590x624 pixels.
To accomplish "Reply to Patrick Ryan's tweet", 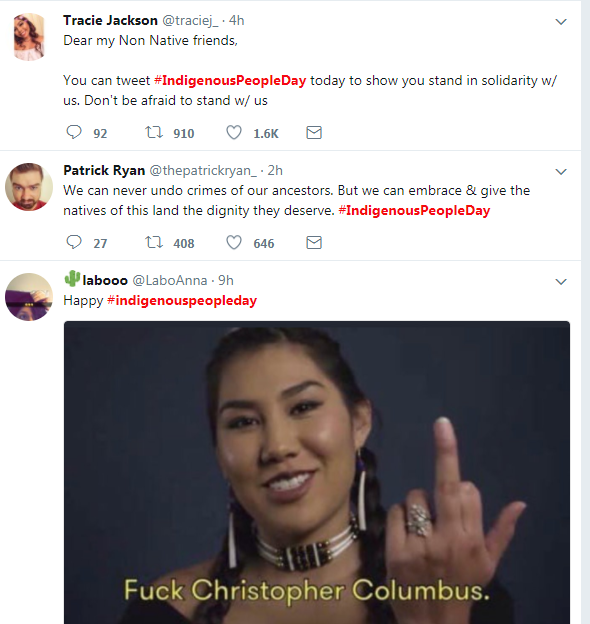I will pyautogui.click(x=74, y=242).
